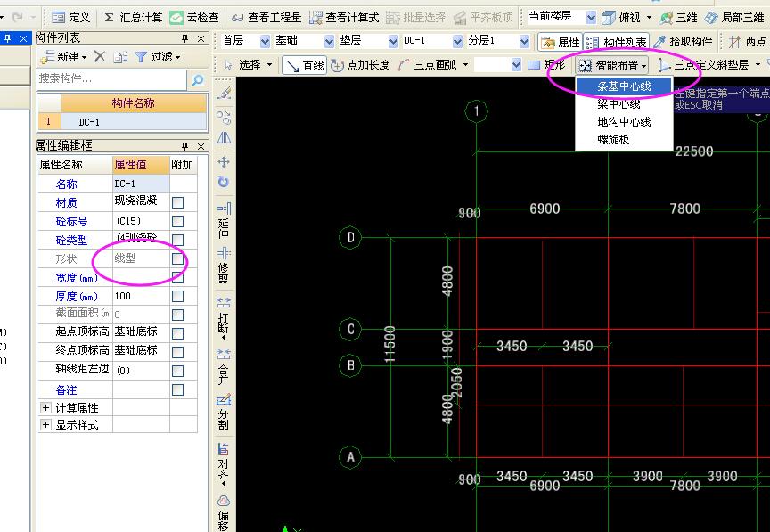Open the DC-1 component dropdown
Viewport: 770px width, 532px height.
pos(457,41)
